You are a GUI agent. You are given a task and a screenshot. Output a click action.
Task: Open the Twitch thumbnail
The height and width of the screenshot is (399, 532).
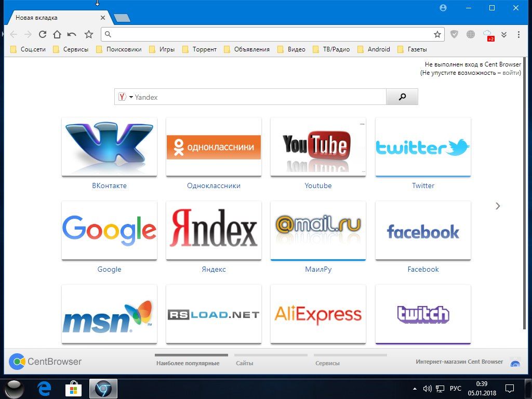tap(423, 314)
